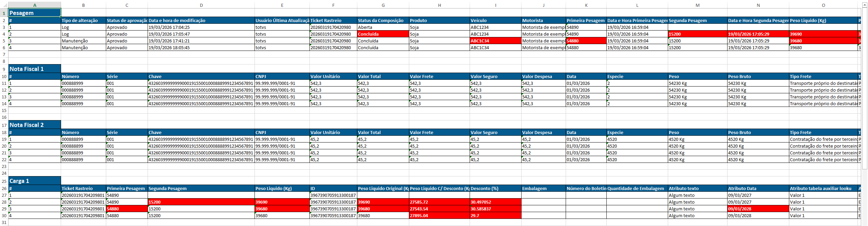868x226 pixels.
Task: Click "CNPJ" header in Nota Fiscal 2
Action: pyautogui.click(x=282, y=132)
